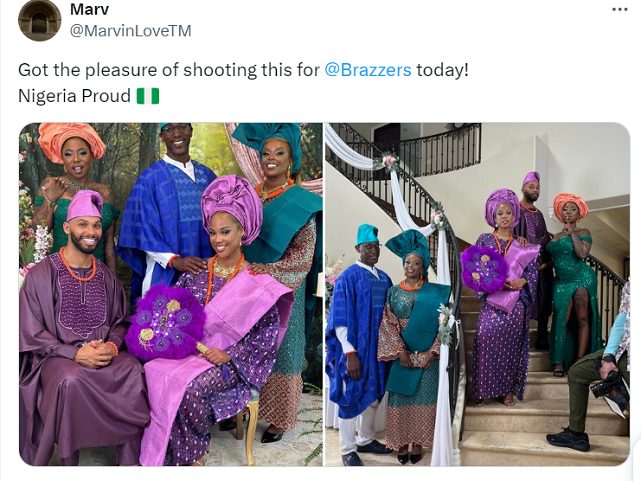This screenshot has width=641, height=481.
Task: Open the more options ellipsis menu
Action: (620, 9)
